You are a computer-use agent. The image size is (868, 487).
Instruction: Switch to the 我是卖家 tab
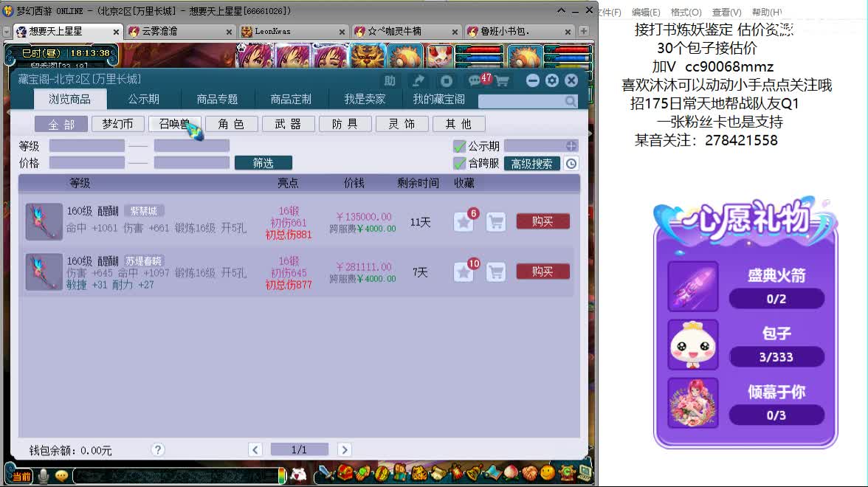[x=365, y=99]
